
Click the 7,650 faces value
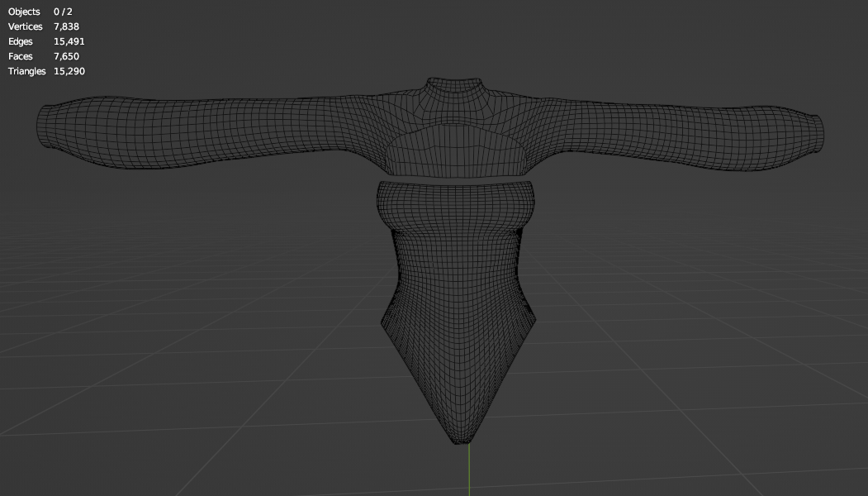point(66,56)
